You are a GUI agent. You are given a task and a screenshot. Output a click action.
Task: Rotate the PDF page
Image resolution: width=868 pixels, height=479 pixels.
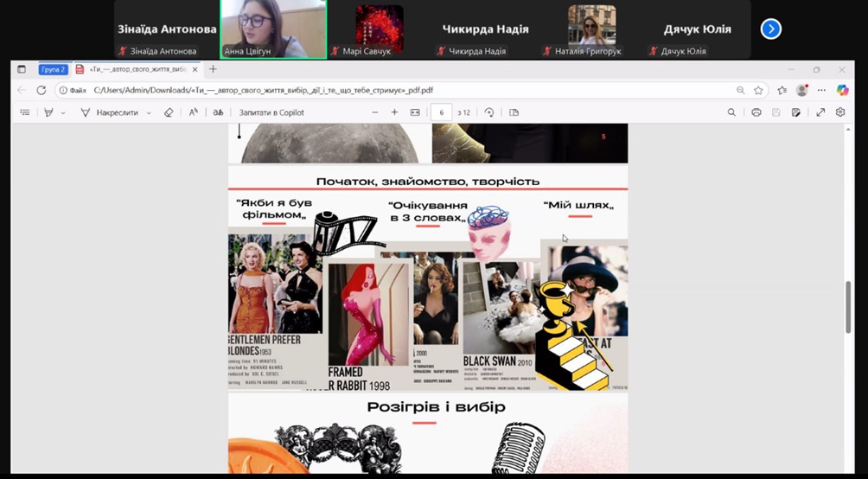pos(489,112)
